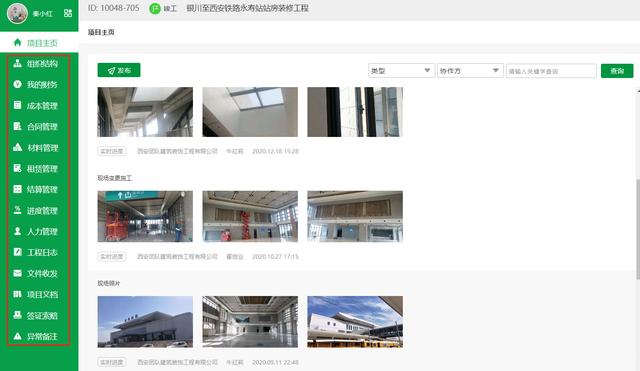Screen dimensions: 640x371
Task: Open second post's third hall interior thumbnail
Action: coord(355,216)
